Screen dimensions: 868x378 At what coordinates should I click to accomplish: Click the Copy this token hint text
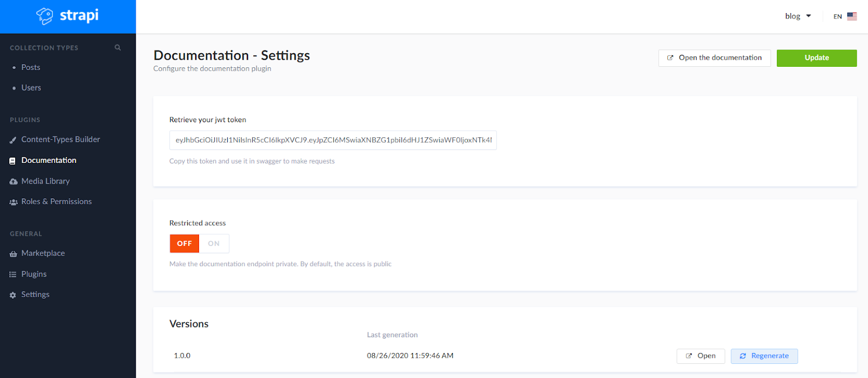(252, 161)
